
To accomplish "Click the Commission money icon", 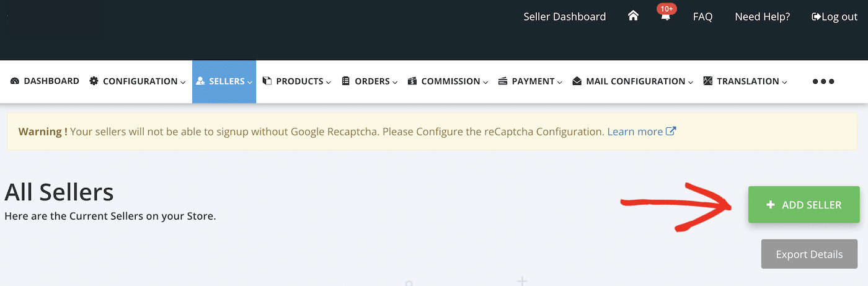I will (412, 81).
